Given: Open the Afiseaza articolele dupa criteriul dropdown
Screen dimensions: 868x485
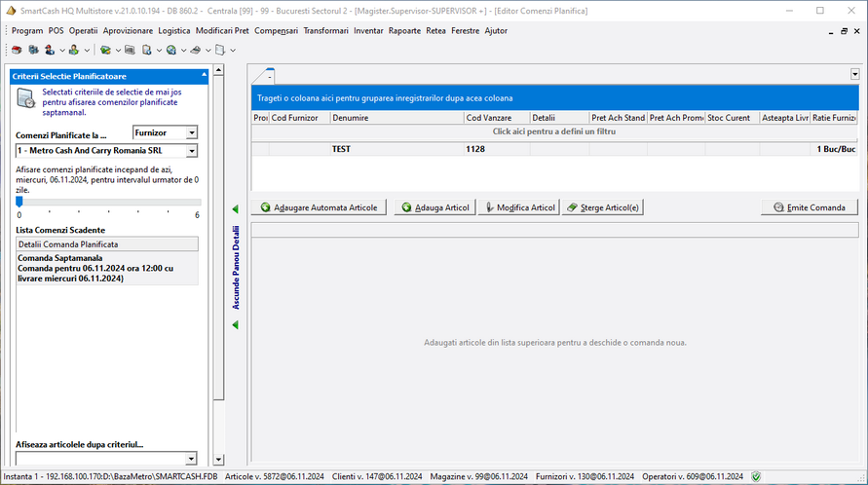Looking at the screenshot, I should tap(191, 459).
